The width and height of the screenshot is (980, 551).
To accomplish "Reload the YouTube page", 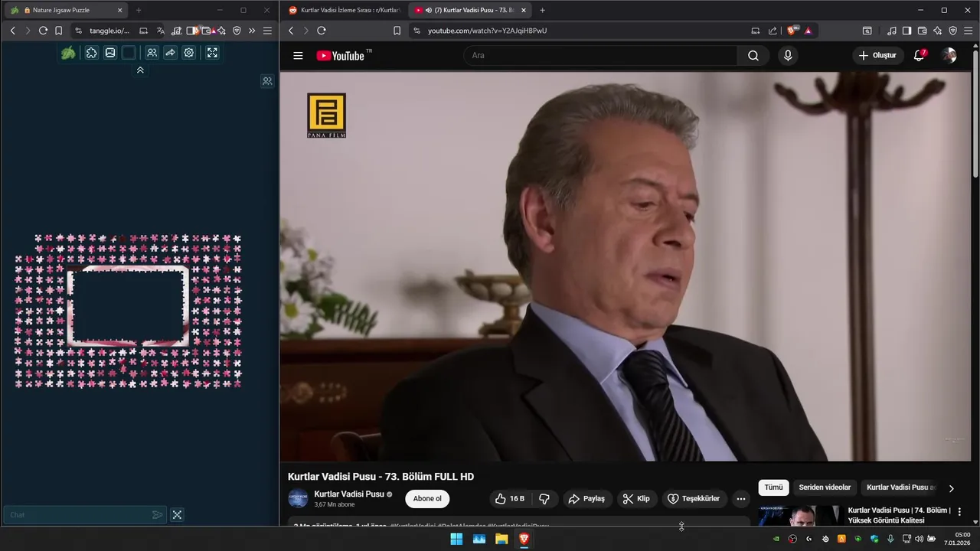I will coord(321,31).
